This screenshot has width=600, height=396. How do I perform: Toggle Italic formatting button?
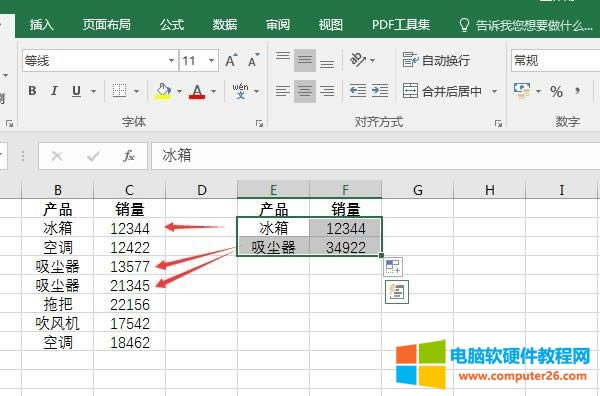tap(54, 91)
